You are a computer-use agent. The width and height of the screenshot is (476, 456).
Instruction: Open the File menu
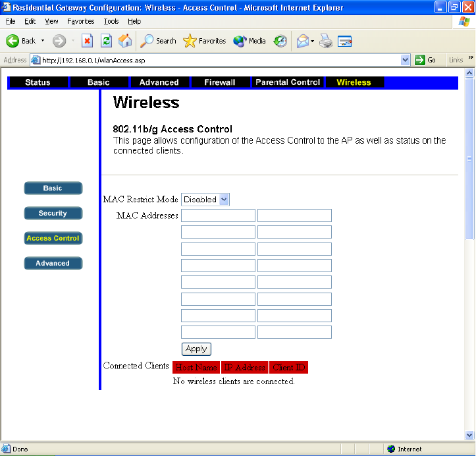[x=11, y=21]
